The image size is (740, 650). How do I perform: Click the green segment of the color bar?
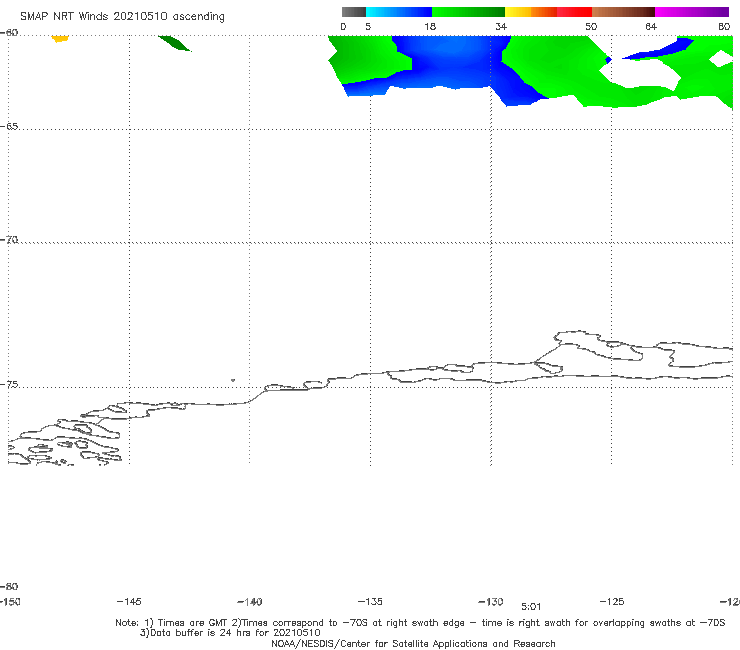[468, 12]
